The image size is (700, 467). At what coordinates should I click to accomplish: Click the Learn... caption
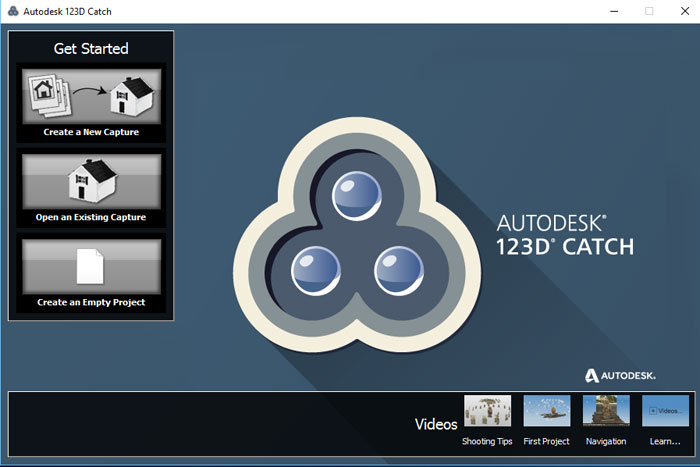(665, 442)
